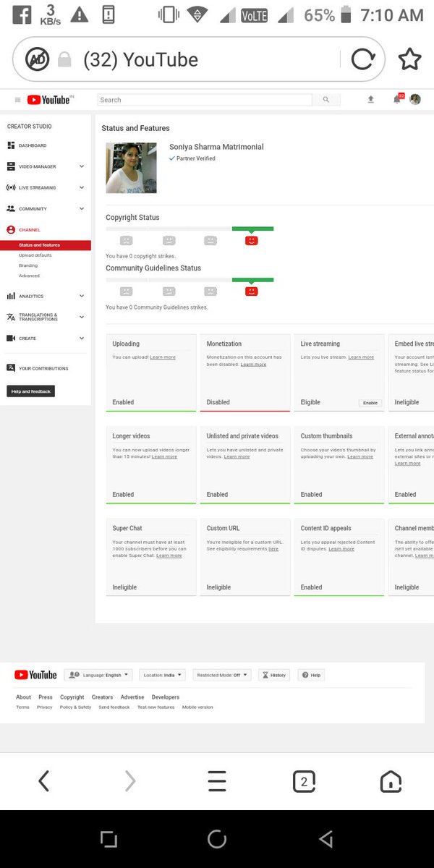
Task: Open the Creators footer link
Action: pyautogui.click(x=102, y=697)
